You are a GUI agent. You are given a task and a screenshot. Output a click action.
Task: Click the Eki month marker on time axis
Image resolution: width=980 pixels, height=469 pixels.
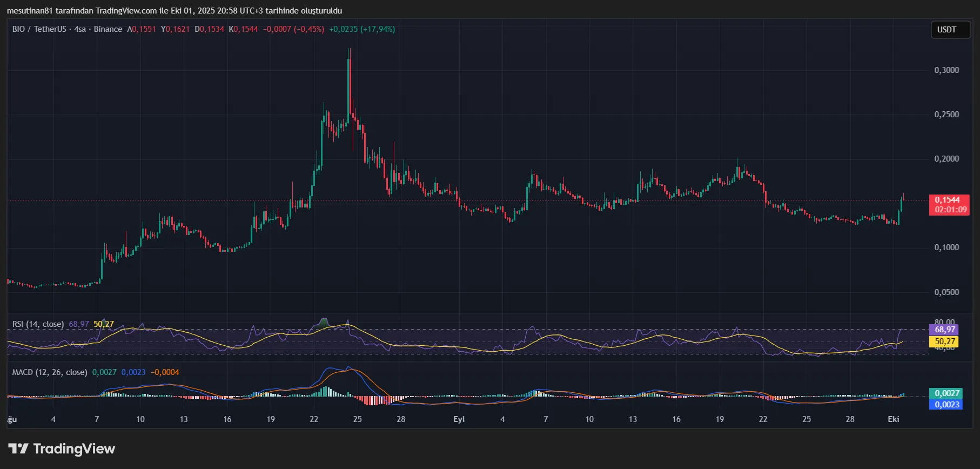[894, 419]
